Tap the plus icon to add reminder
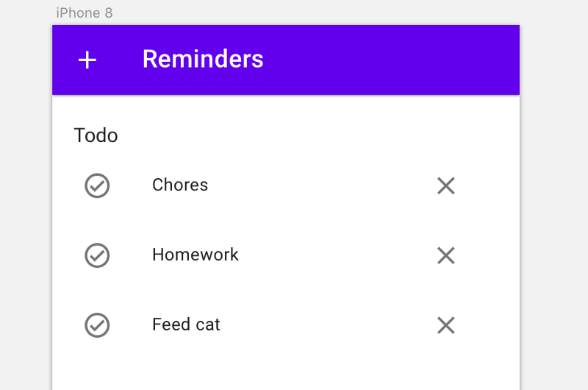Image resolution: width=588 pixels, height=390 pixels. [x=87, y=60]
